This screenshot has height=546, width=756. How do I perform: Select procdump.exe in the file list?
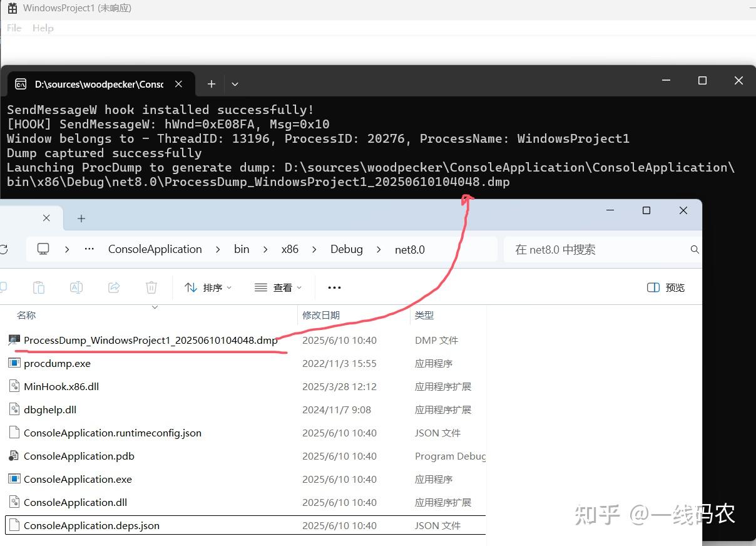click(57, 363)
